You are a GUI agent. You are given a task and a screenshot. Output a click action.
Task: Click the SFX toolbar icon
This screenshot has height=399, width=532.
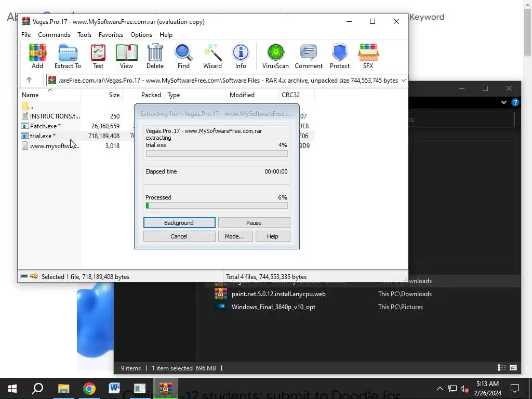tap(368, 56)
